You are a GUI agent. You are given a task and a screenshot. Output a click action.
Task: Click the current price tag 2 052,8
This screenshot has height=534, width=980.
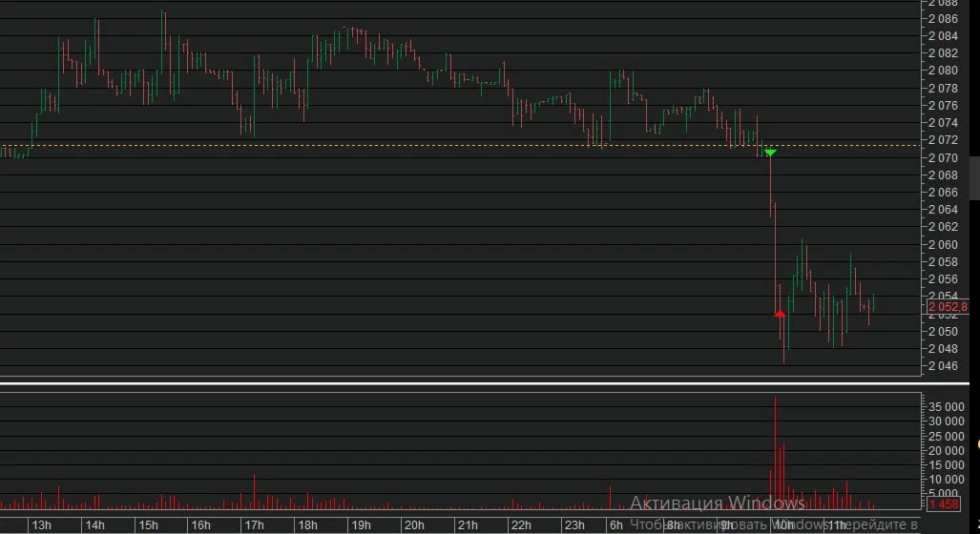tap(948, 307)
